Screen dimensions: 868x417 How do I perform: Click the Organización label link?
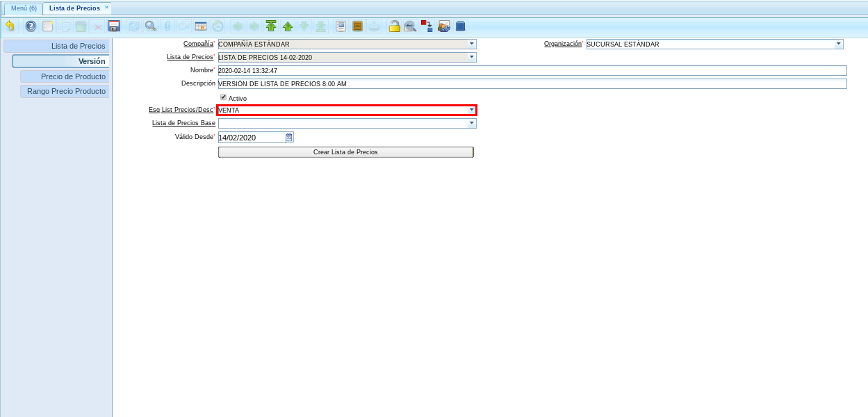point(562,44)
